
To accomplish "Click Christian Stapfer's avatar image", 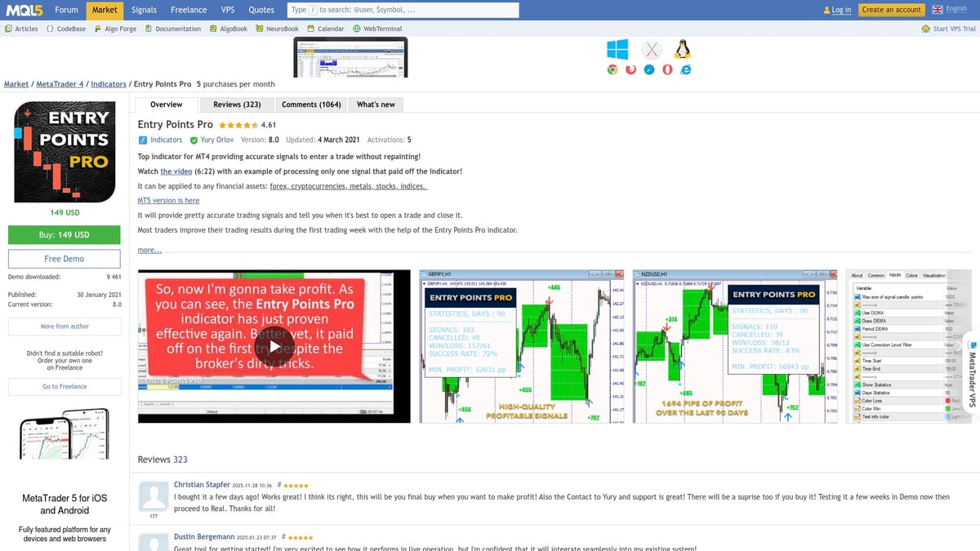I will (154, 495).
